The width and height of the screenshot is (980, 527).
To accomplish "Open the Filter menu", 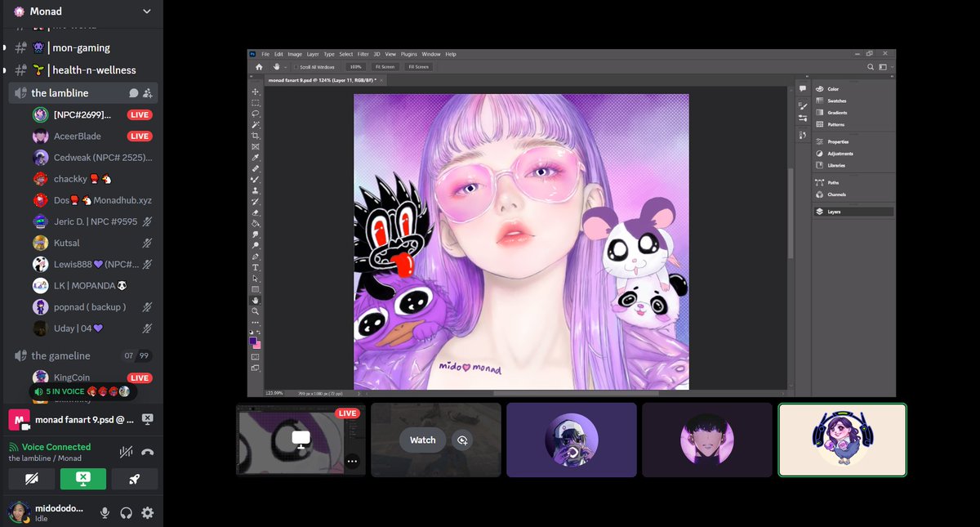I will 363,54.
